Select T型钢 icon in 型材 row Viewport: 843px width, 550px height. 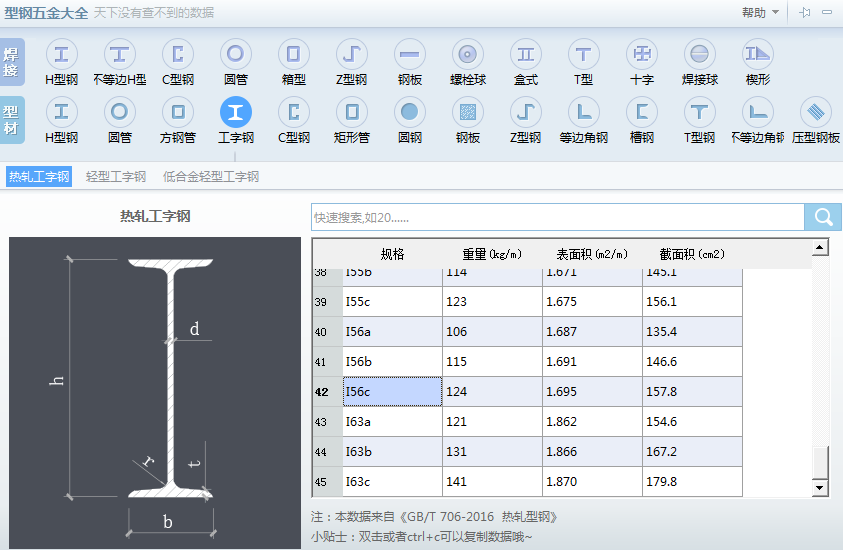tap(700, 112)
